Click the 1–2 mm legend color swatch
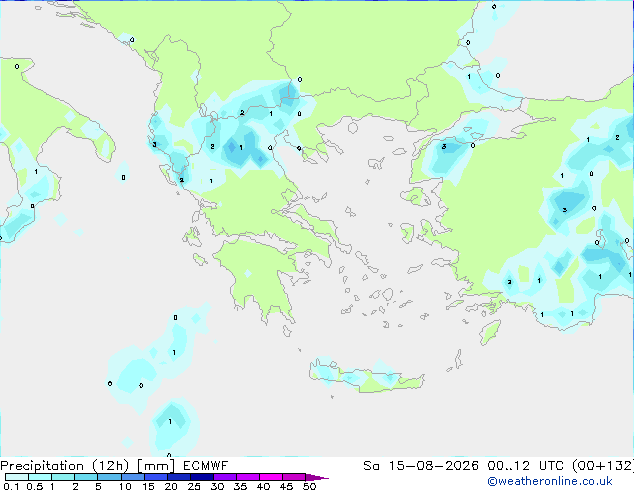 (63, 477)
